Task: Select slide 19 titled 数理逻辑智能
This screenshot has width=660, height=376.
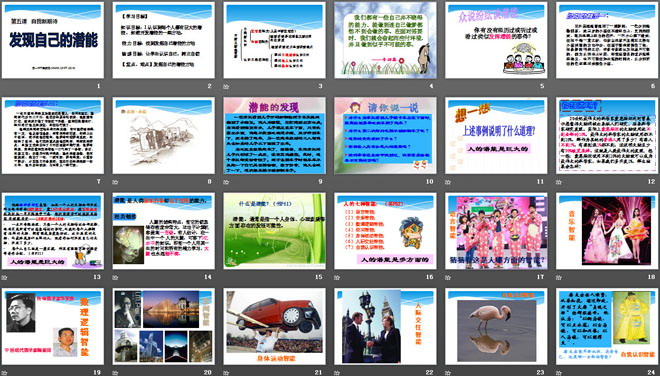Action: [x=53, y=326]
